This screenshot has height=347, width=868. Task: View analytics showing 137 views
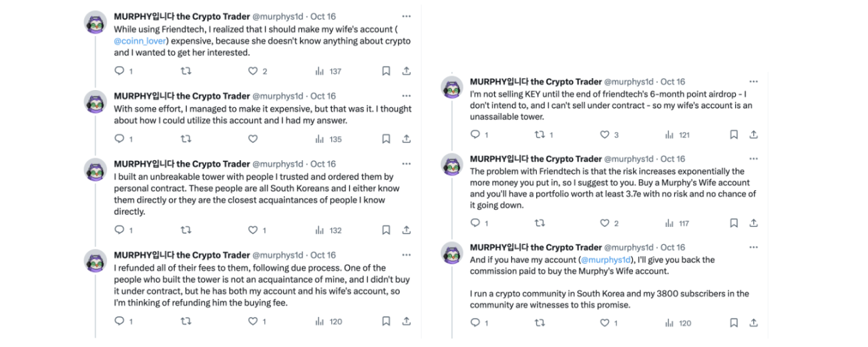click(x=328, y=71)
